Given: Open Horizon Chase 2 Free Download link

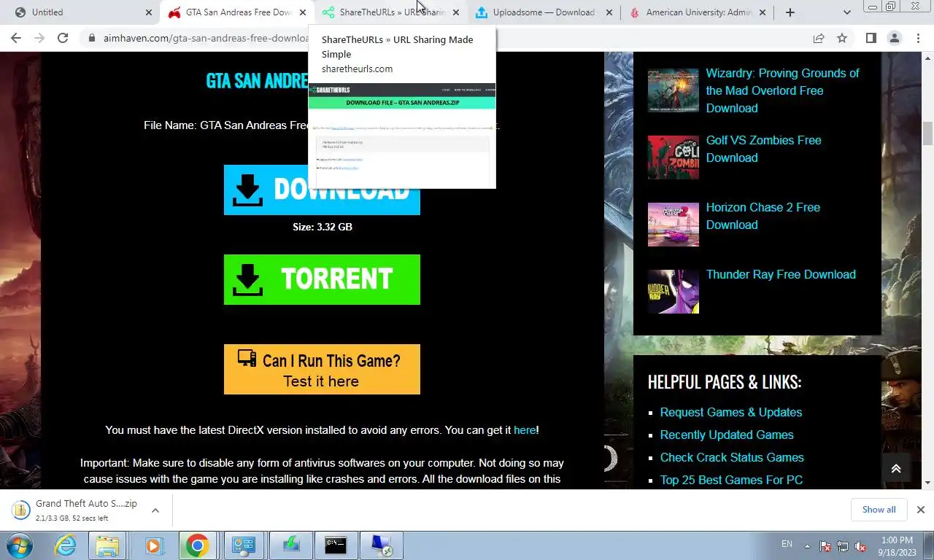Looking at the screenshot, I should pos(763,216).
